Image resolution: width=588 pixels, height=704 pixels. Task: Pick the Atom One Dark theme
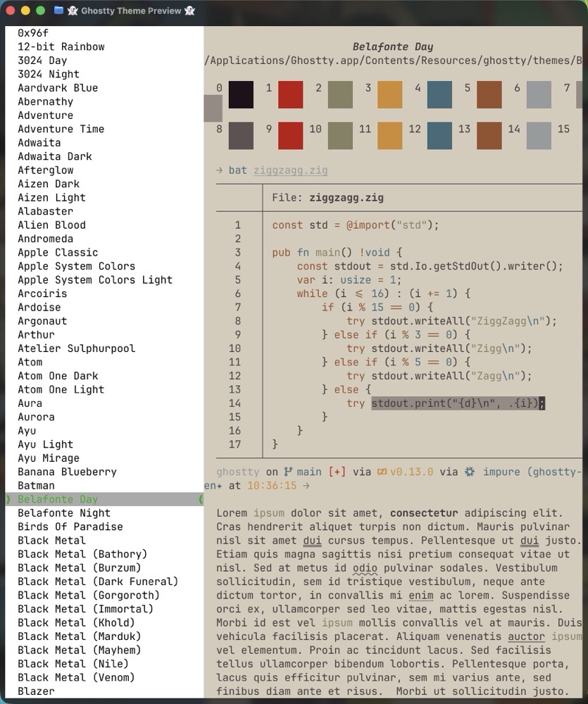(58, 376)
